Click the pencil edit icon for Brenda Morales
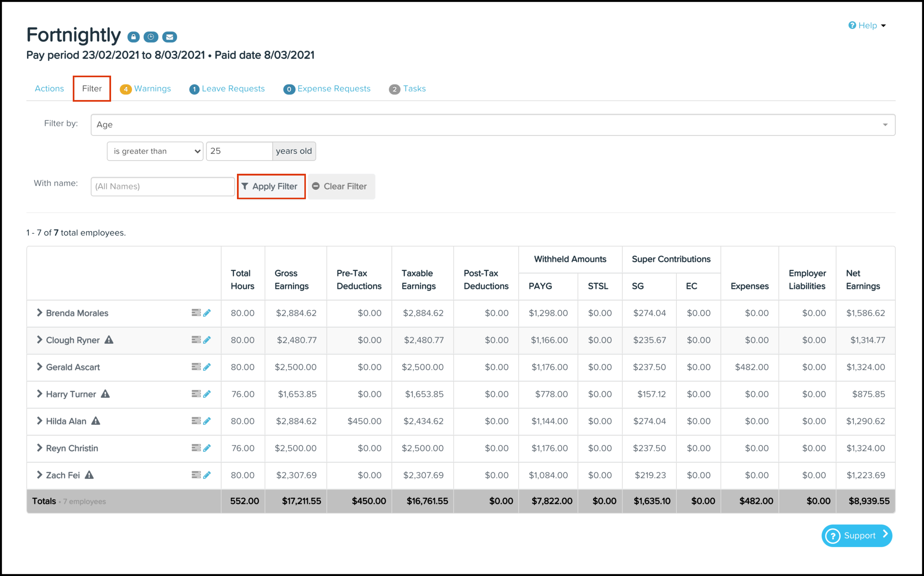 pos(207,313)
